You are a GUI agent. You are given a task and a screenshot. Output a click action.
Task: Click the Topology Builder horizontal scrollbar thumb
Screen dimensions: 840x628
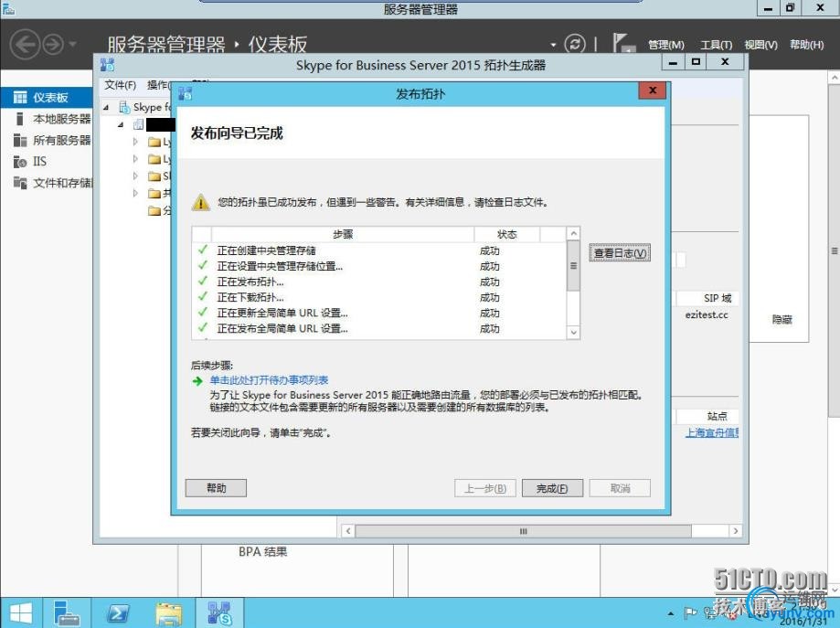click(523, 531)
